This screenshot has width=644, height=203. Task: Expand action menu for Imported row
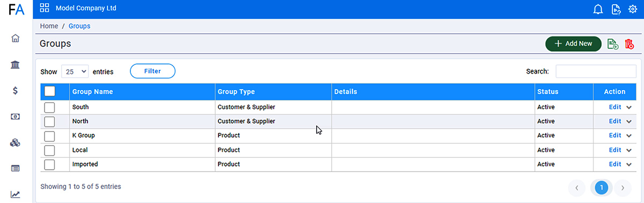click(x=629, y=164)
